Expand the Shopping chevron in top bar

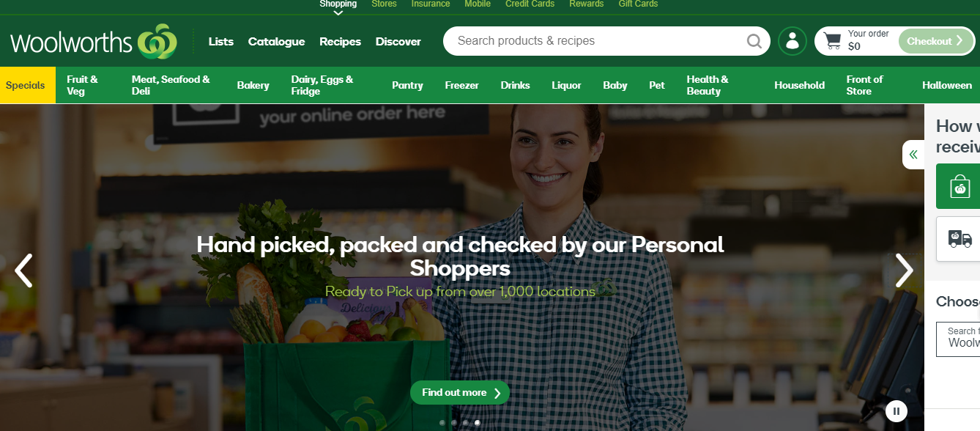pyautogui.click(x=338, y=12)
